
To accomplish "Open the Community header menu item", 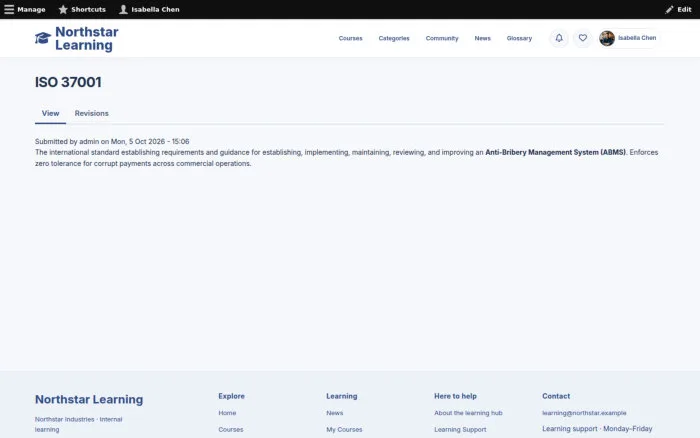I will tap(442, 38).
